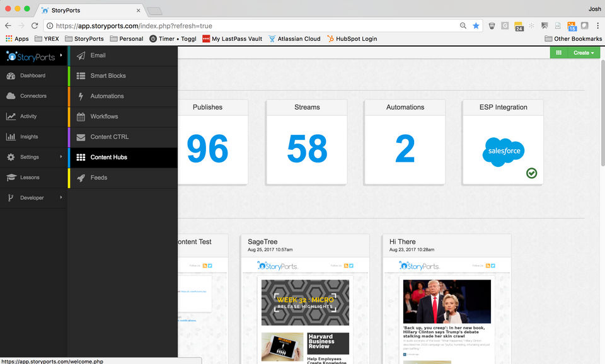Open the Timer Toggl bookmark
This screenshot has width=605, height=364.
click(173, 39)
